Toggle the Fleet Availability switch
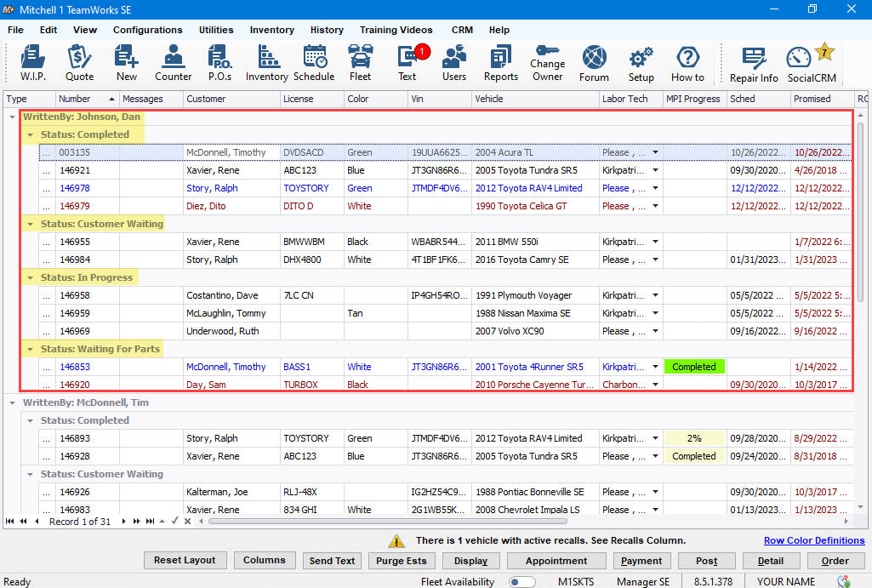Screen dimensions: 872x588 click(521, 582)
